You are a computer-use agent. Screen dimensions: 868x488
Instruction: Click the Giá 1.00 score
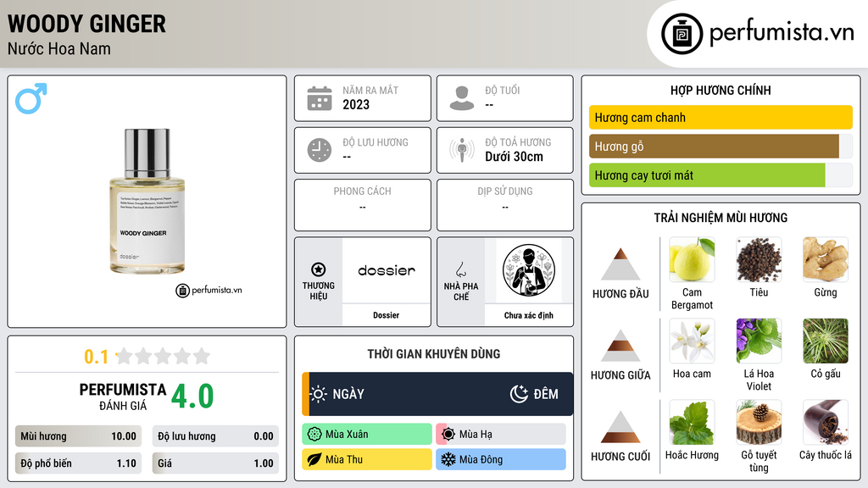point(215,463)
